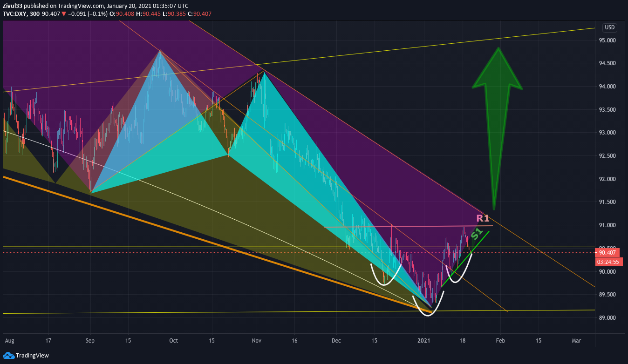Click the countdown timer 03:24:55
Viewport: 628px width, 364px height.
pos(608,262)
